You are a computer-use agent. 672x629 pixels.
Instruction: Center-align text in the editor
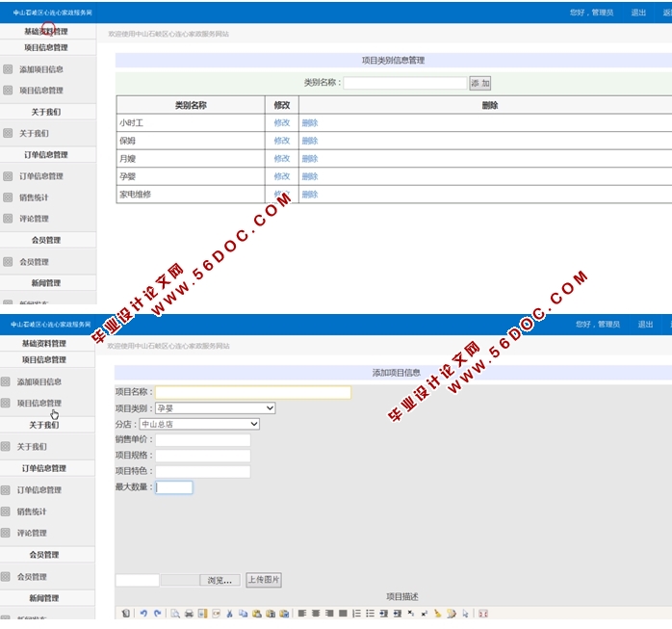316,614
